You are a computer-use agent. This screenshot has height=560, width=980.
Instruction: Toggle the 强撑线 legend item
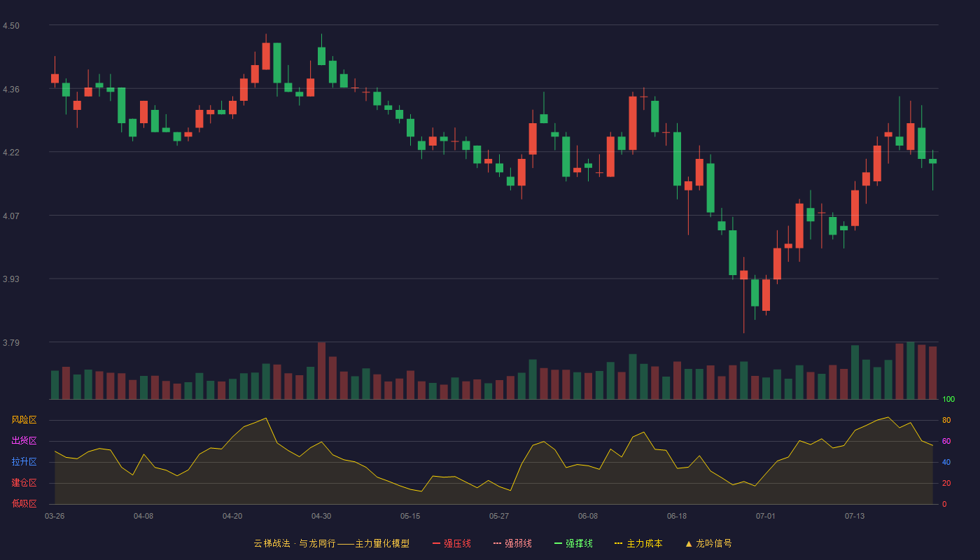pos(573,543)
